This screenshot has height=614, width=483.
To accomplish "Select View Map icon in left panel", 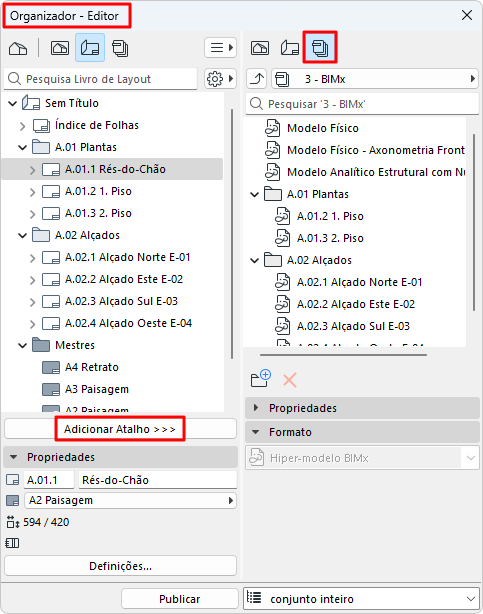I will 60,48.
